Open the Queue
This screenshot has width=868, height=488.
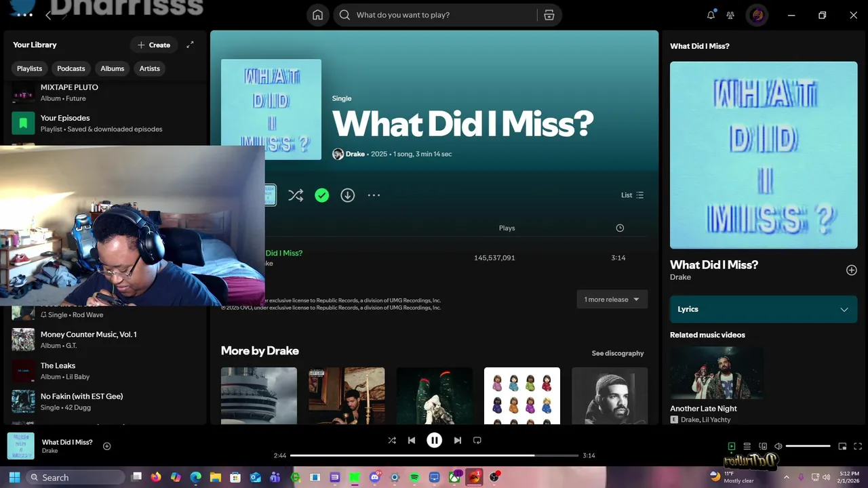[x=747, y=446]
